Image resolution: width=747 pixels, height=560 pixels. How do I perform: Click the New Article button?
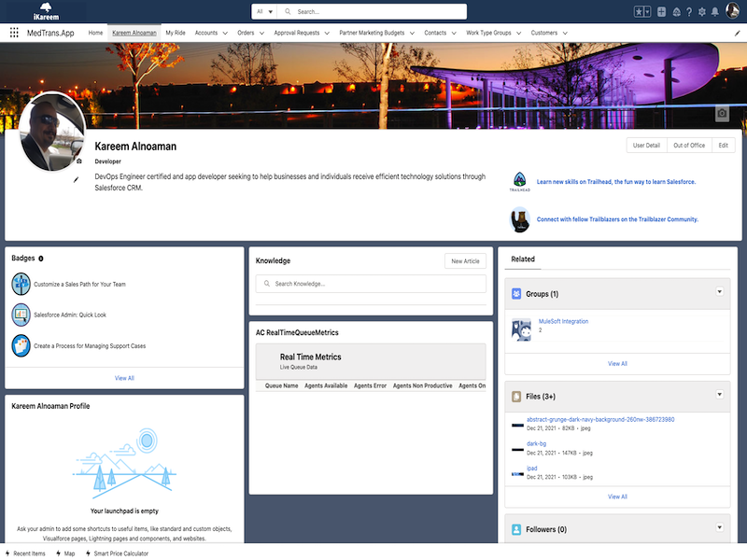tap(465, 261)
